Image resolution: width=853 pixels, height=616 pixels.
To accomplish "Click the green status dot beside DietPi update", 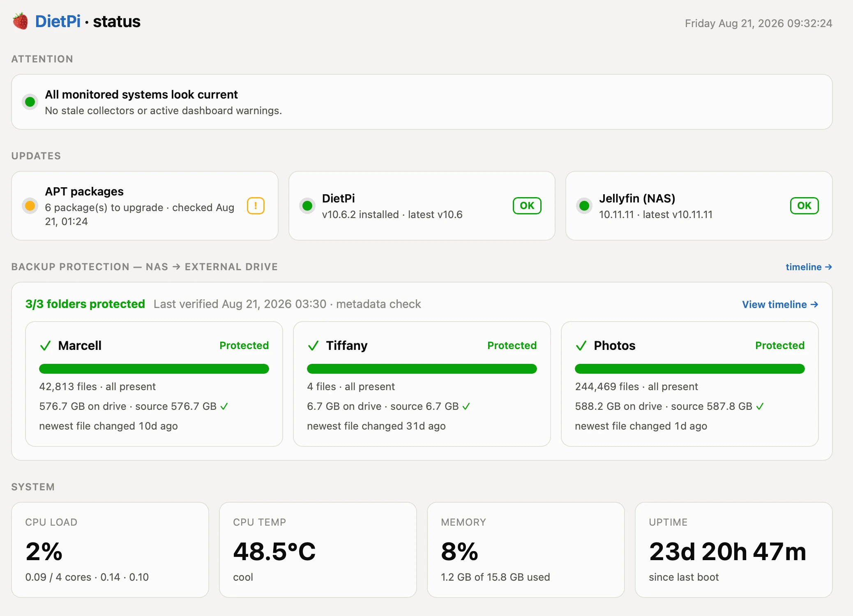I will click(x=307, y=206).
